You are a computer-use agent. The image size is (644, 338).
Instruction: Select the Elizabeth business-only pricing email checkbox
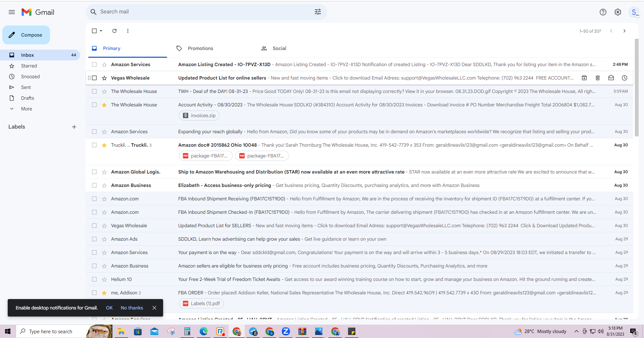94,185
